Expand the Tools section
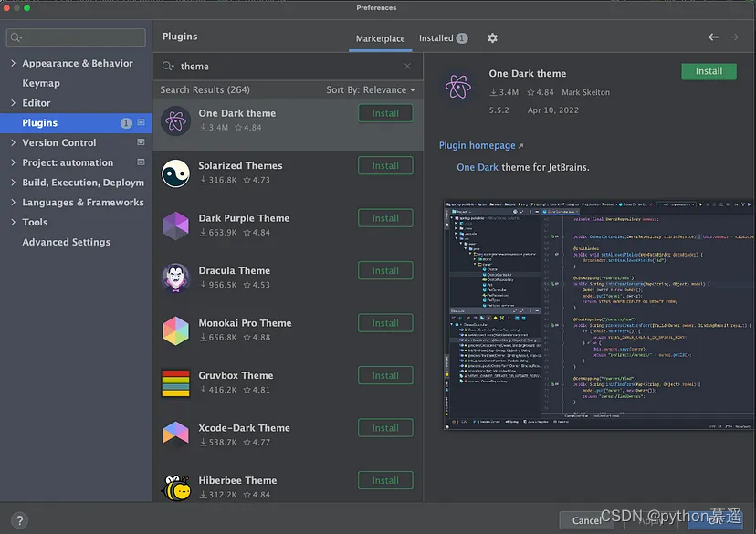 (13, 222)
